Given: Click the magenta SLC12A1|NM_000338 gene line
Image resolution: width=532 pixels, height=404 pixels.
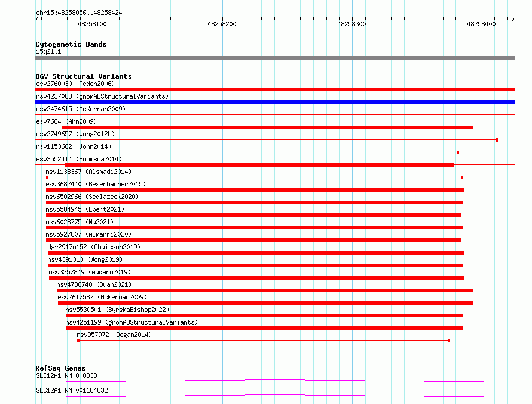Looking at the screenshot, I should (x=275, y=381).
